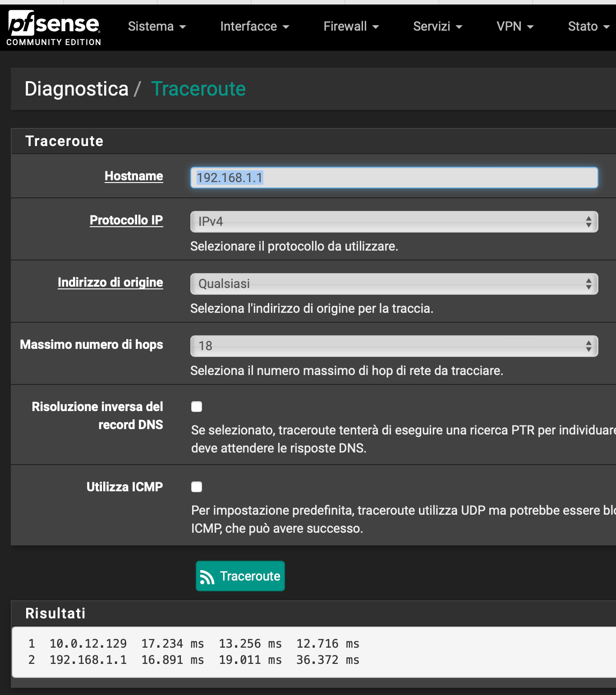The height and width of the screenshot is (695, 616).
Task: Click the 192.168.1.1 result hop
Action: point(88,660)
